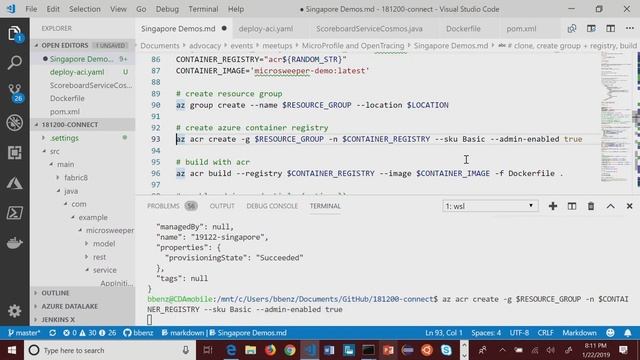
Task: Switch to deploy-aci.yaml editor tab
Action: click(x=266, y=29)
